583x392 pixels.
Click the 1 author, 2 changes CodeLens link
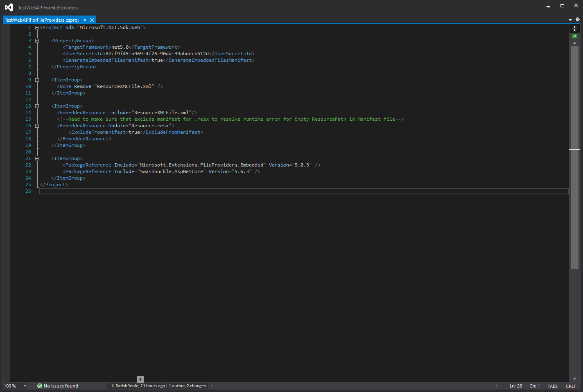(x=187, y=385)
